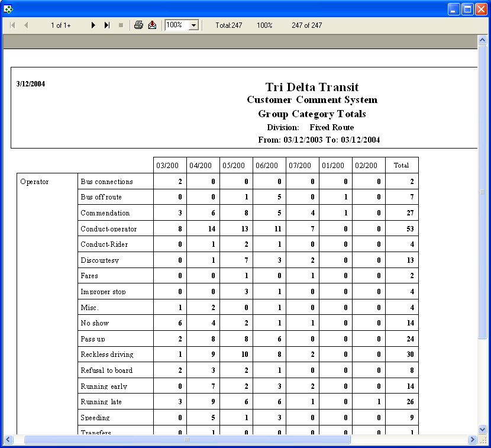Maximize the report viewer window

click(x=468, y=9)
